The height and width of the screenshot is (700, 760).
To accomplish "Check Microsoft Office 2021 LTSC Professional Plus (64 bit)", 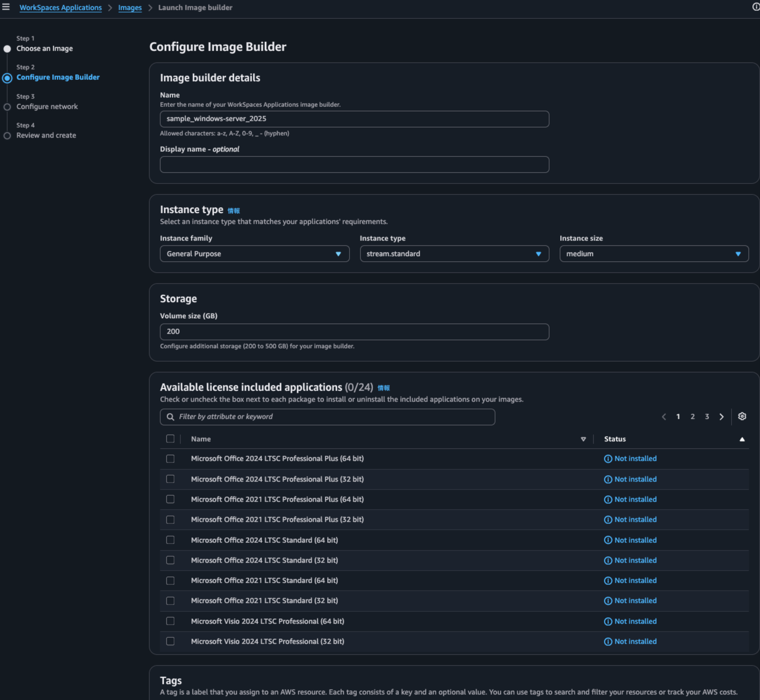I will [x=170, y=499].
